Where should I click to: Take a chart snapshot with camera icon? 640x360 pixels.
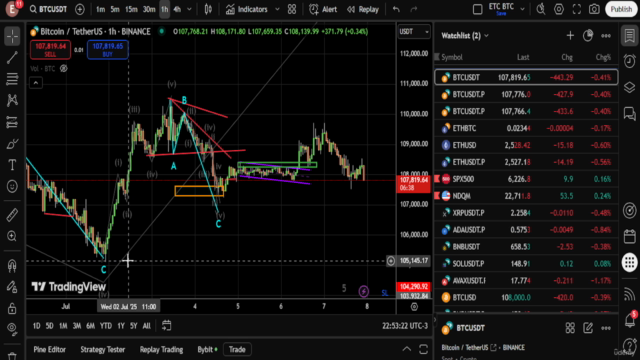[x=594, y=9]
